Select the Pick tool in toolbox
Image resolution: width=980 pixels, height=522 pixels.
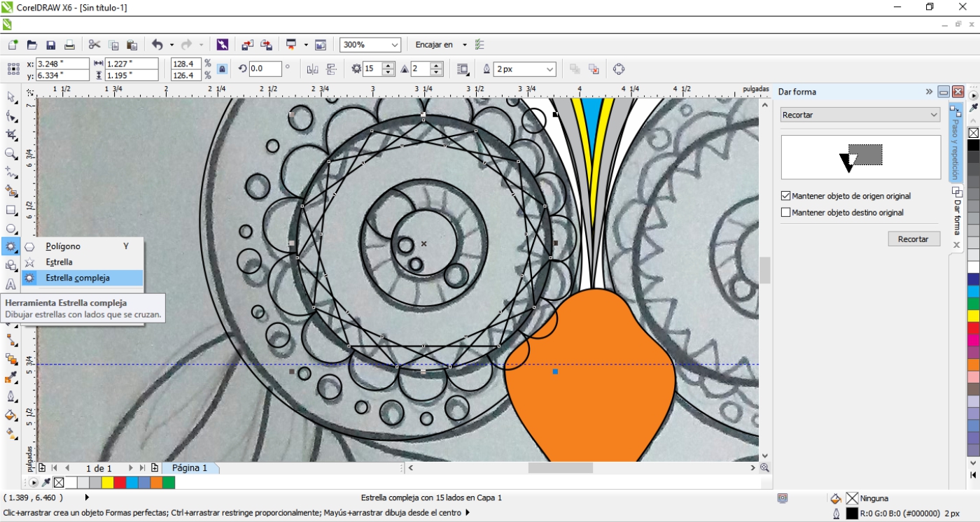point(11,97)
